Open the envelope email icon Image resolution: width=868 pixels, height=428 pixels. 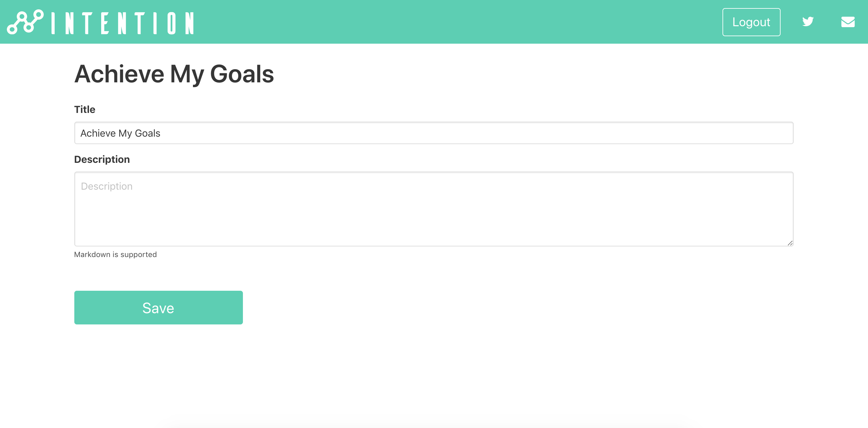(x=848, y=22)
